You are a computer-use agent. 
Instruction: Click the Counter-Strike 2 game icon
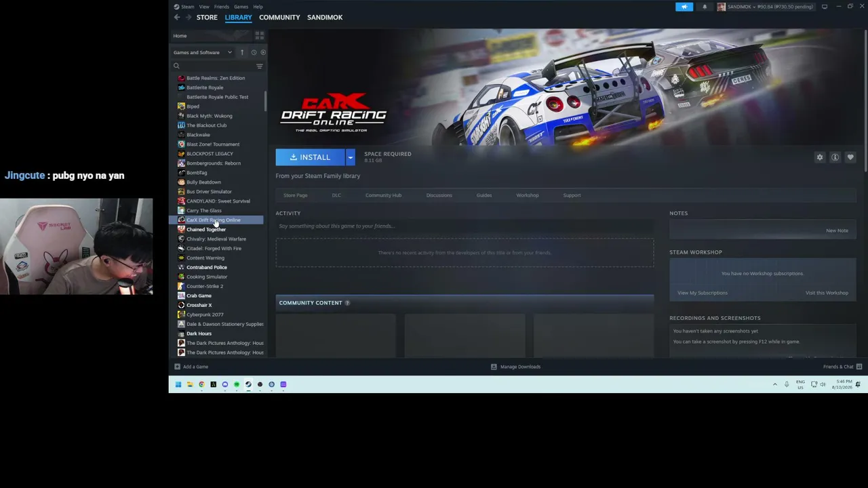click(181, 286)
